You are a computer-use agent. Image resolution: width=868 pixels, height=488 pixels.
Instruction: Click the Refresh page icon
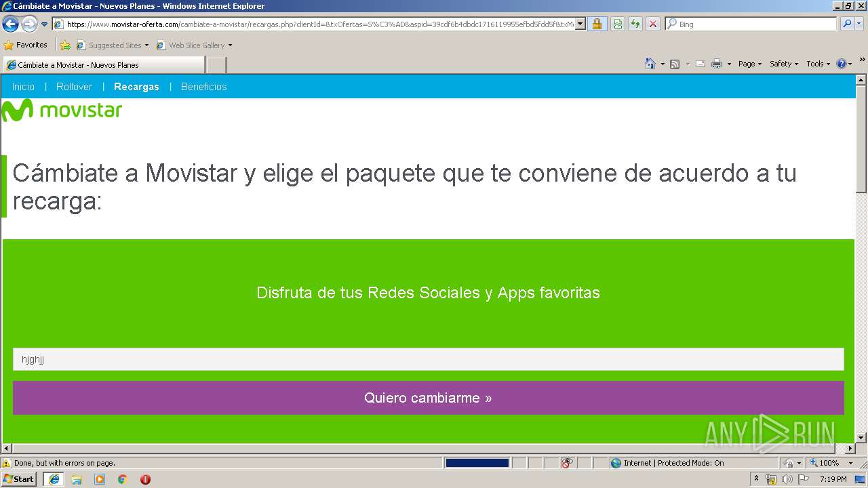pos(635,24)
